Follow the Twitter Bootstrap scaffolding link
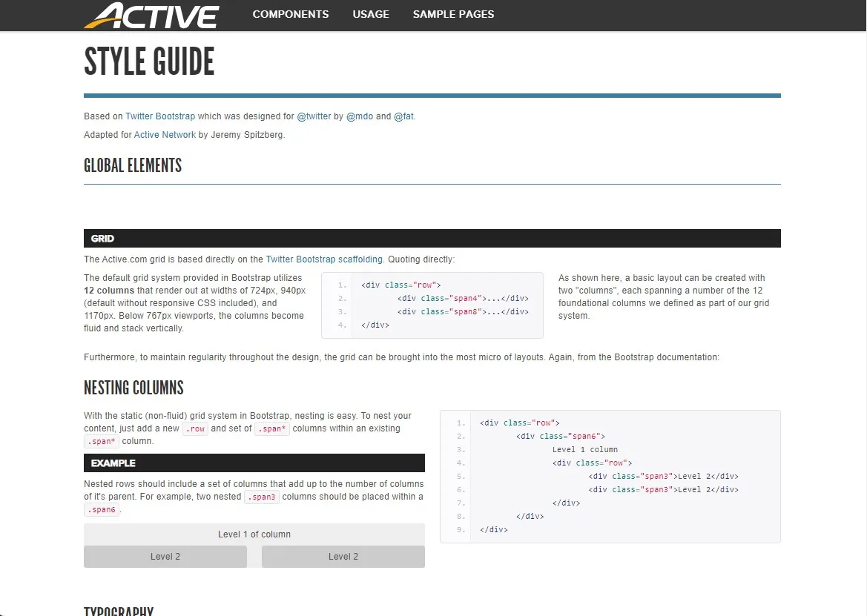Viewport: 867px width, 616px height. point(324,259)
